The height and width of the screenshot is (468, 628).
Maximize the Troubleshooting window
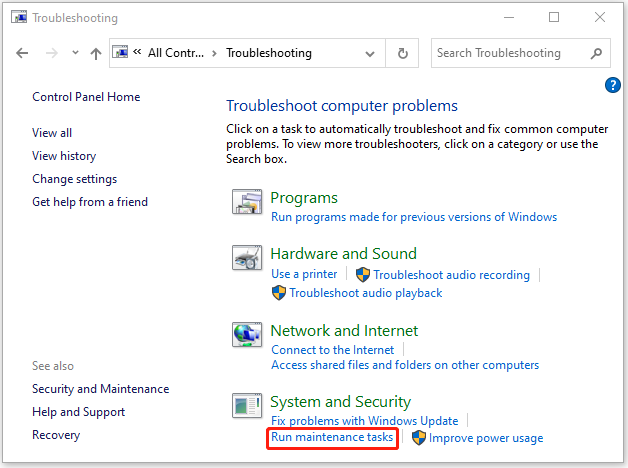[554, 17]
